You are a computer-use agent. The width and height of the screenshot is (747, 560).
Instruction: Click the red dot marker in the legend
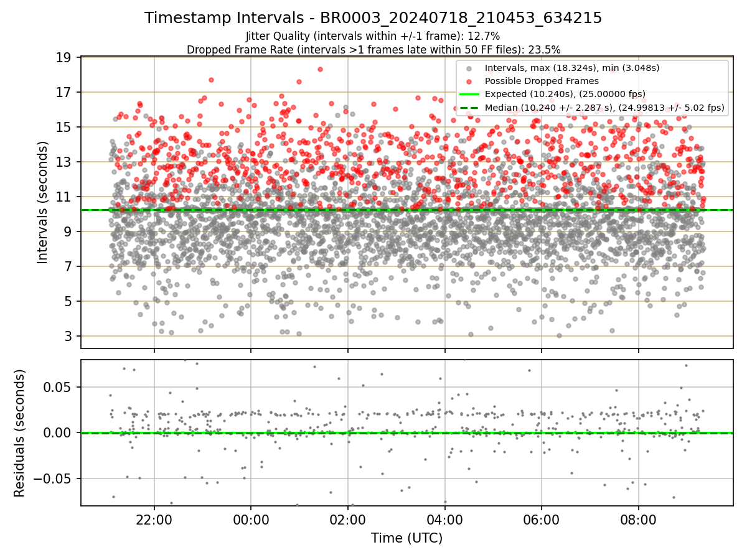469,81
